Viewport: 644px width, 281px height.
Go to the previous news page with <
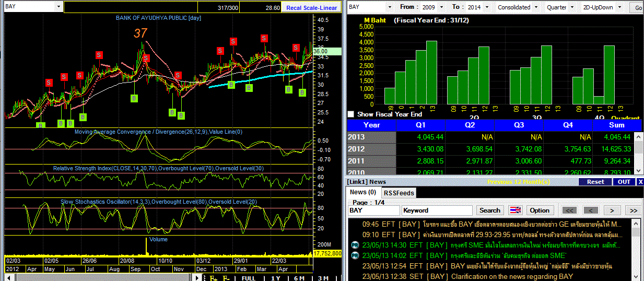coord(591,210)
